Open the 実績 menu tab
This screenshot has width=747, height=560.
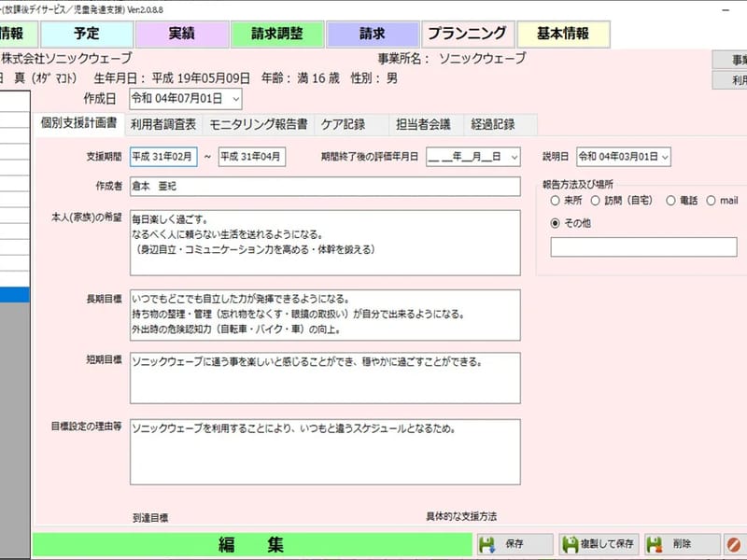(182, 34)
